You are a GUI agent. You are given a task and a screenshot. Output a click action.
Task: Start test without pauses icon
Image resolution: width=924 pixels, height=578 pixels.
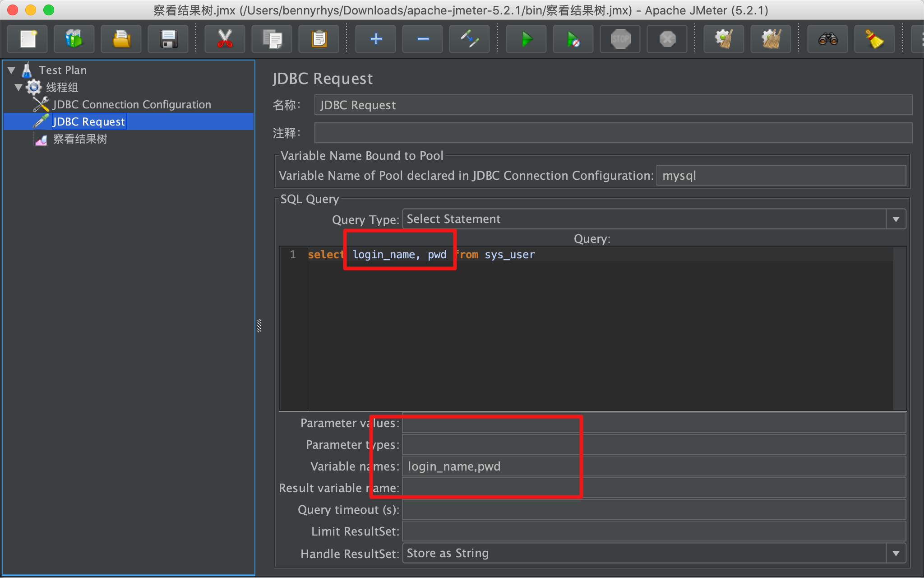(573, 39)
